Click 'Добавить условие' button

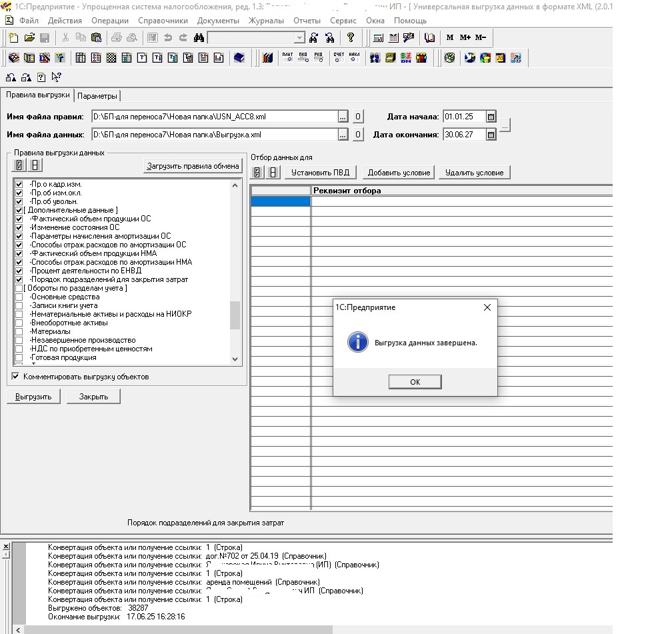(399, 172)
